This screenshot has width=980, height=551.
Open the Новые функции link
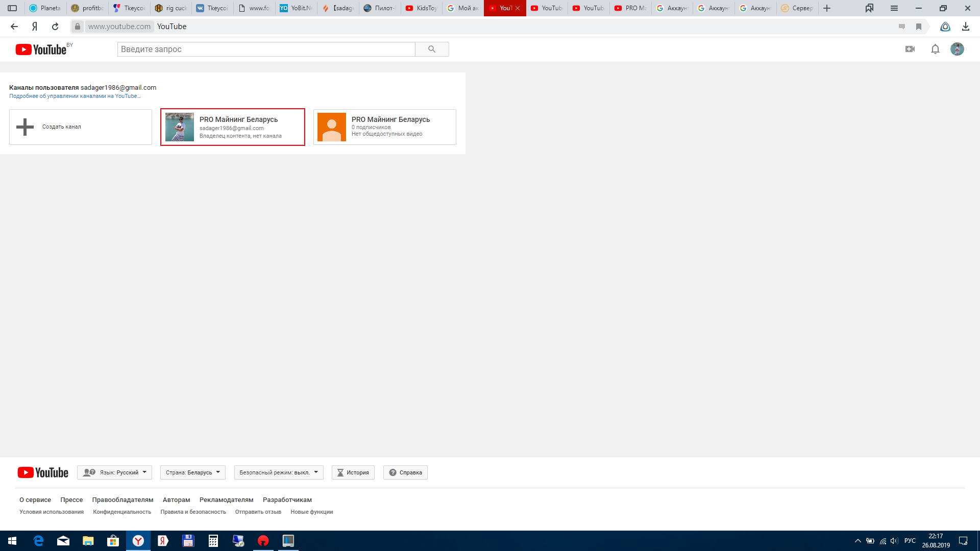coord(311,512)
